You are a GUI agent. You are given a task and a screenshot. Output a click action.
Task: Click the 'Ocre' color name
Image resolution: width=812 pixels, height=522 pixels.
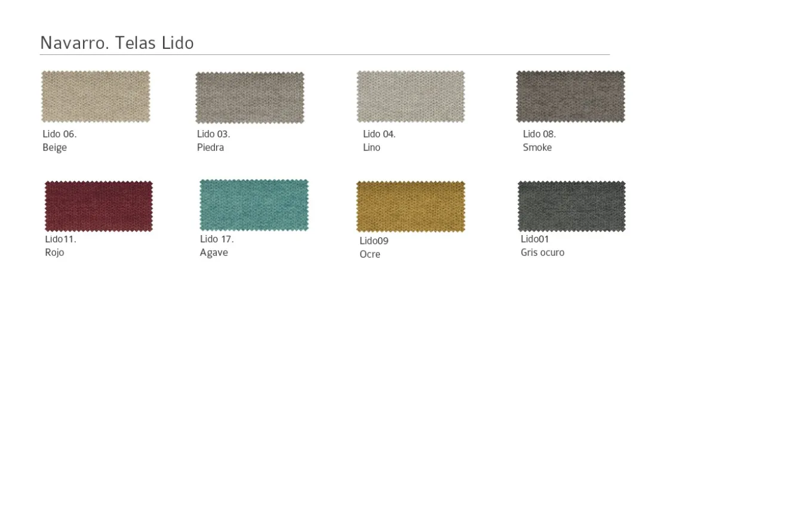(370, 254)
